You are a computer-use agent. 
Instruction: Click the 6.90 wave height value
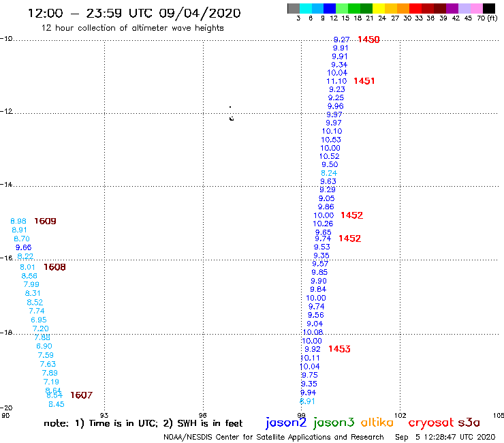pos(44,346)
